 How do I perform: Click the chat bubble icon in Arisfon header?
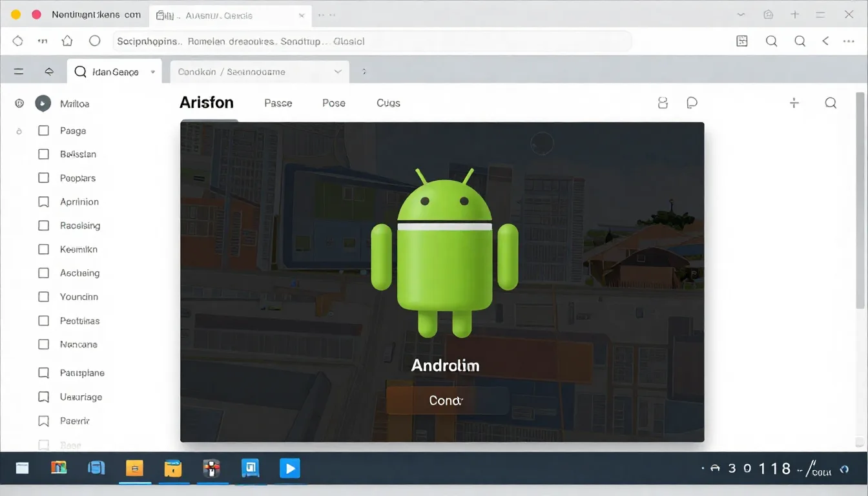(x=692, y=103)
